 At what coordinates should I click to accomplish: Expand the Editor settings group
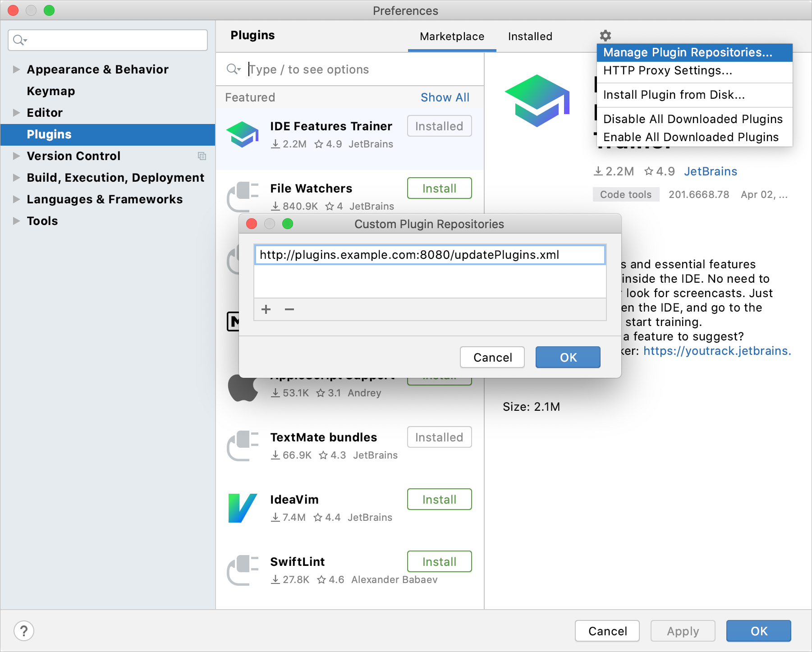tap(16, 113)
